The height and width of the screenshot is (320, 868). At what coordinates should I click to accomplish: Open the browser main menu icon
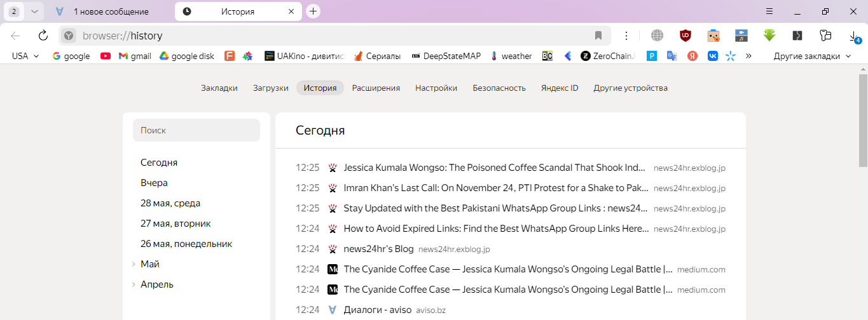point(769,11)
